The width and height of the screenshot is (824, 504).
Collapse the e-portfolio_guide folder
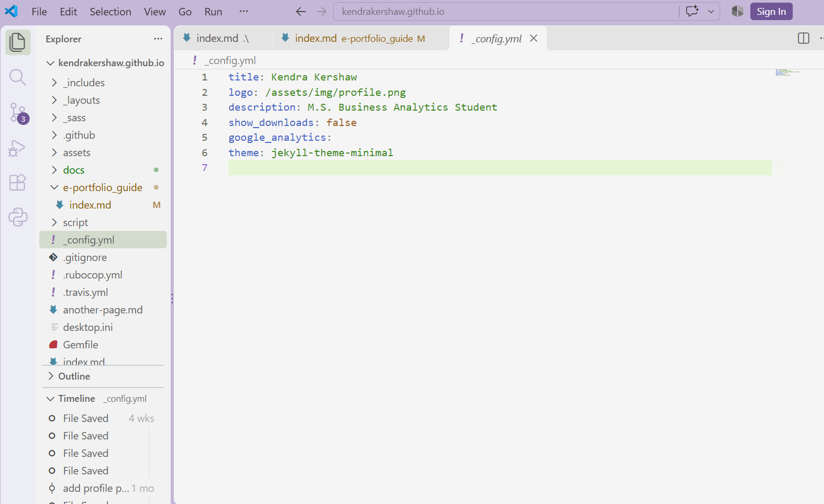[103, 187]
